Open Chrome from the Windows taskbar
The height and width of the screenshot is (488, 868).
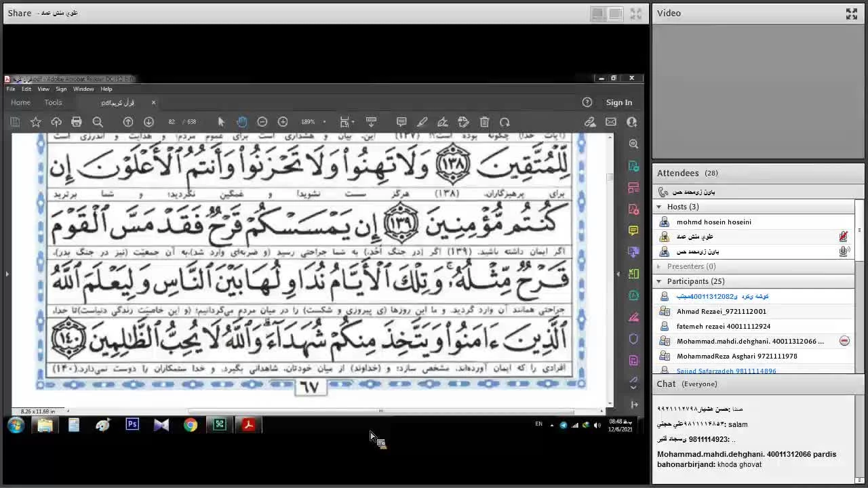pyautogui.click(x=191, y=425)
